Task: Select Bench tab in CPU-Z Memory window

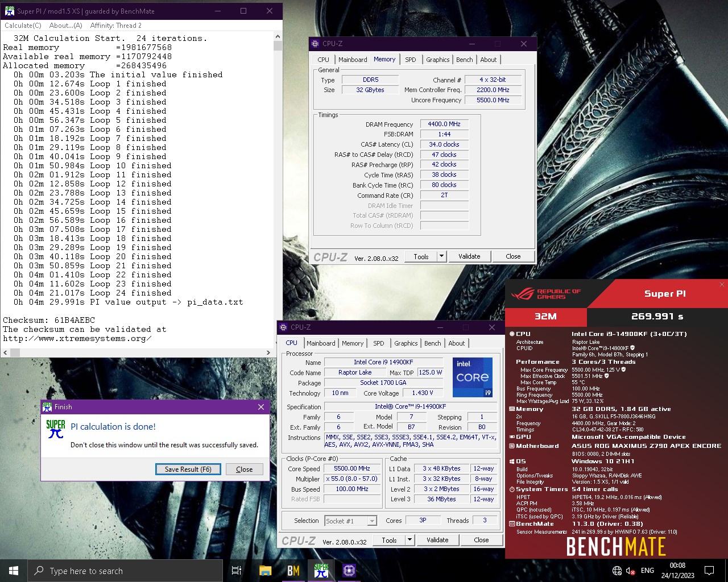Action: click(x=465, y=60)
